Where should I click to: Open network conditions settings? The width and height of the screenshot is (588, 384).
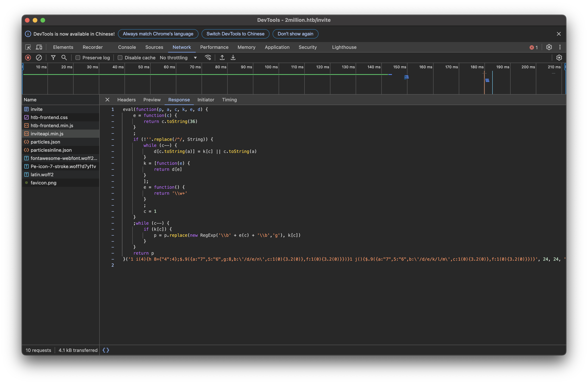pyautogui.click(x=208, y=58)
